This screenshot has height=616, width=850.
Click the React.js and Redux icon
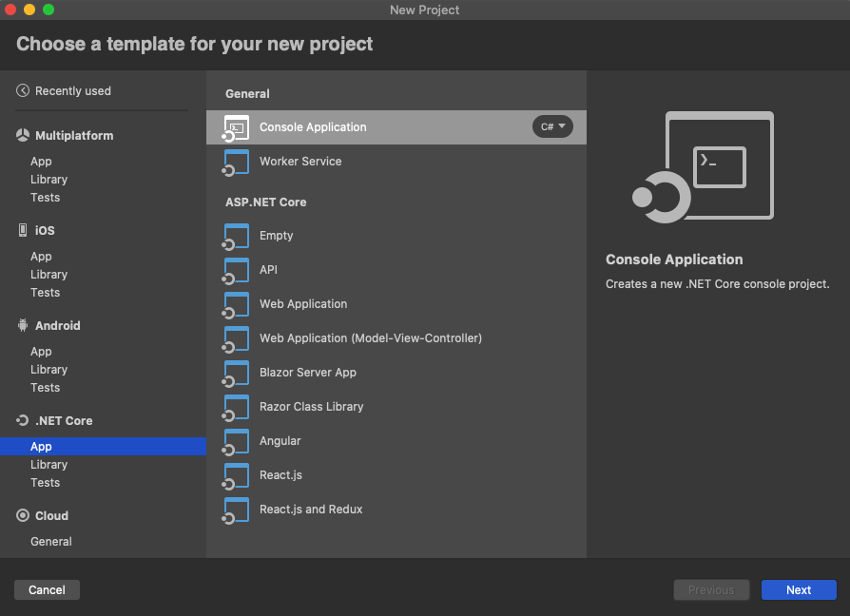[x=236, y=510]
